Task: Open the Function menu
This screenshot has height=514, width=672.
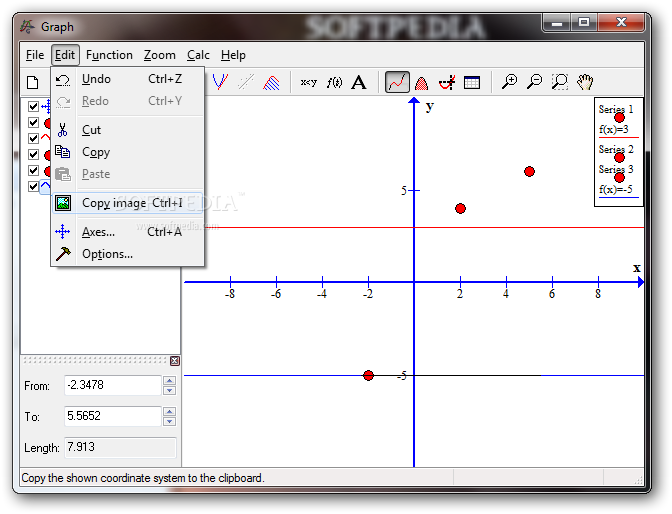Action: pos(109,55)
